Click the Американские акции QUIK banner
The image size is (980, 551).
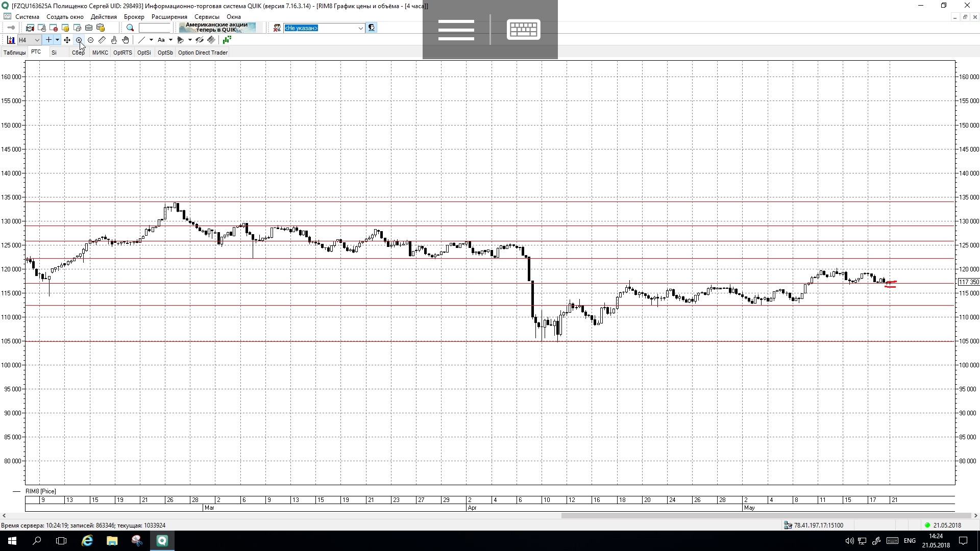pyautogui.click(x=217, y=28)
